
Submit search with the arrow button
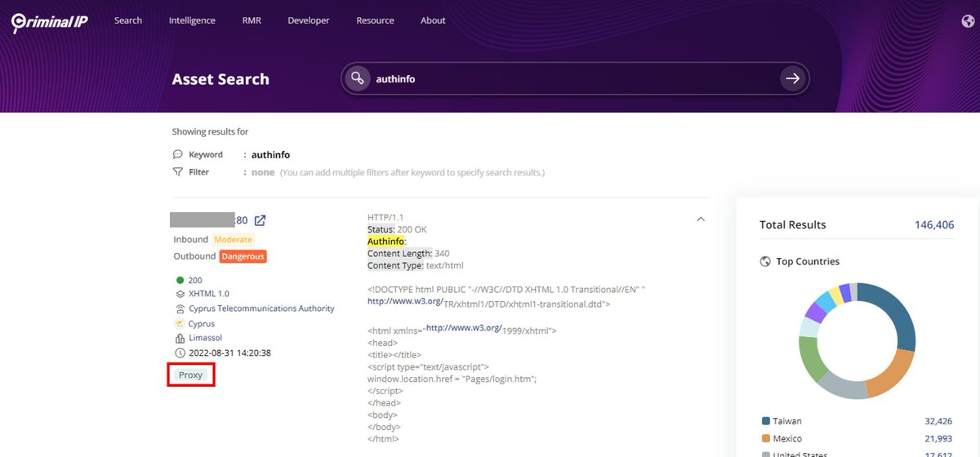point(792,79)
